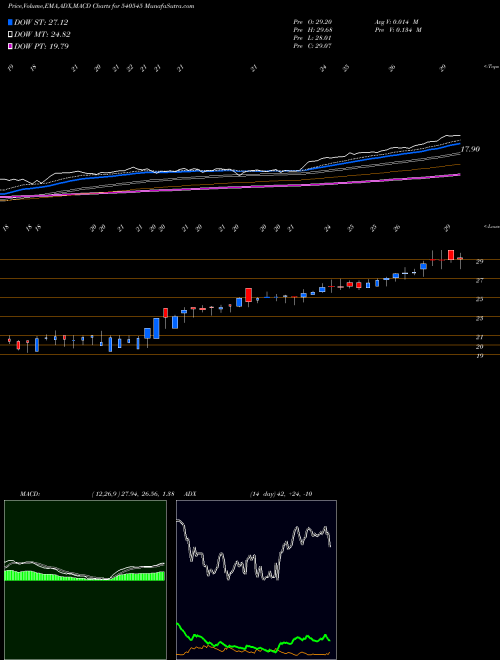
Task: Click the white DOW MT legend swatch
Action: pos(11,35)
